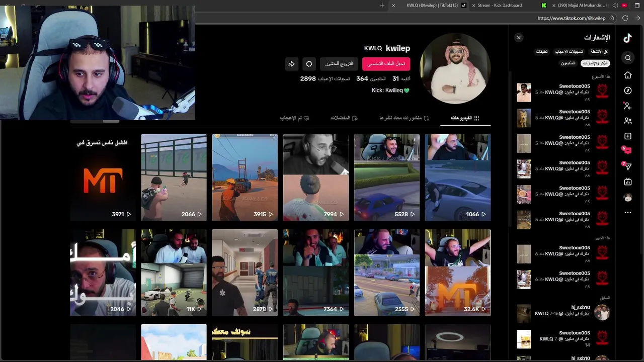Open hj_sxb10 profile avatar in notifications
The width and height of the screenshot is (644, 362).
coord(602,313)
